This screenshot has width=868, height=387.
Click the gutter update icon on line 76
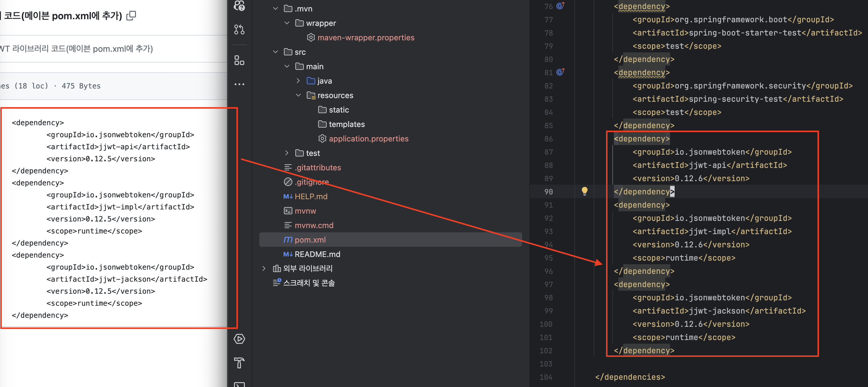tap(560, 6)
